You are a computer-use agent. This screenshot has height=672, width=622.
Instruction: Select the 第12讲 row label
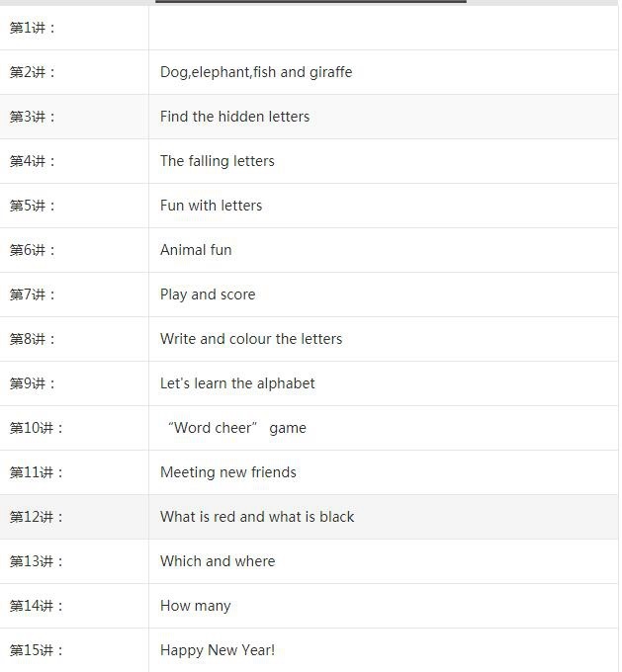point(37,517)
